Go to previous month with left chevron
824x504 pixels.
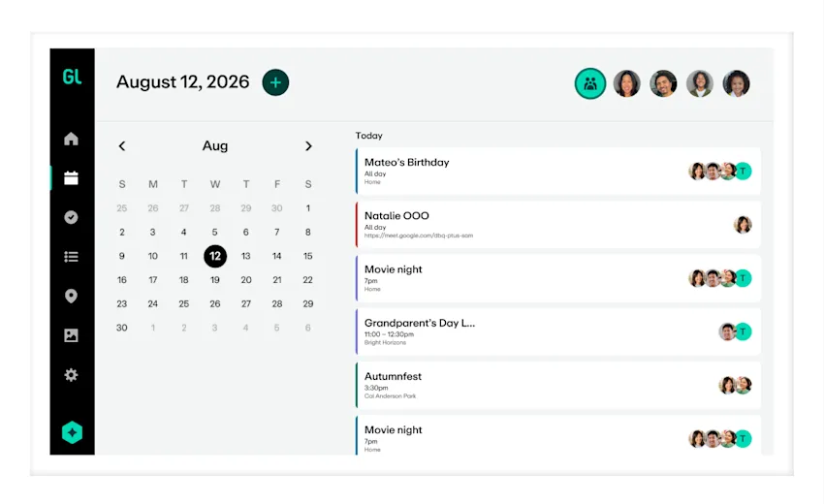[122, 146]
